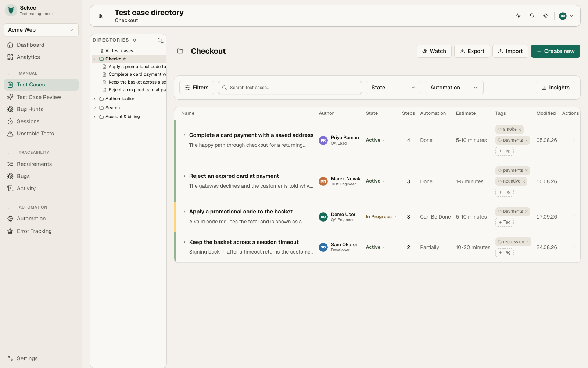Open the Filters panel

click(197, 88)
